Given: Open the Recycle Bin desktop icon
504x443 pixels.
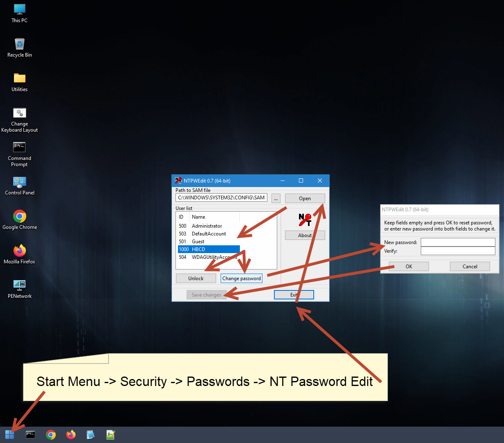Looking at the screenshot, I should point(20,48).
